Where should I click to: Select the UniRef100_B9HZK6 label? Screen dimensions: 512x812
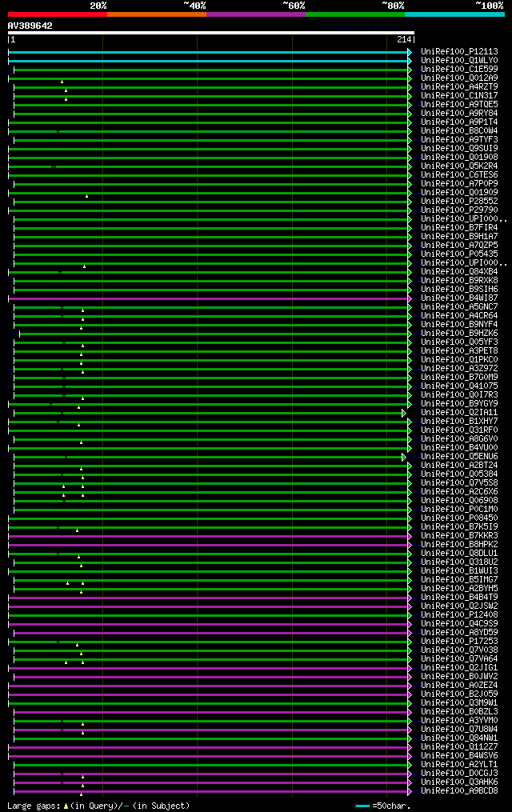point(459,334)
